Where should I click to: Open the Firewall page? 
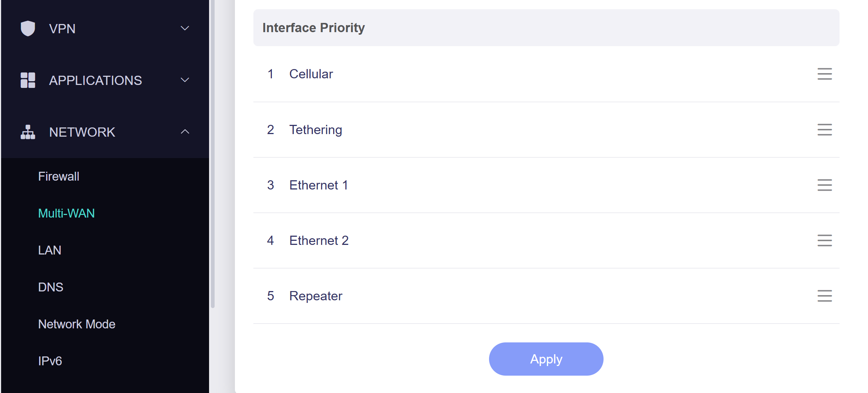pos(59,177)
